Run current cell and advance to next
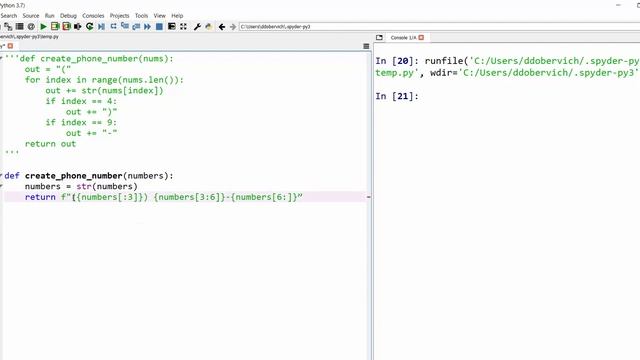640x360 pixels. [x=66, y=27]
